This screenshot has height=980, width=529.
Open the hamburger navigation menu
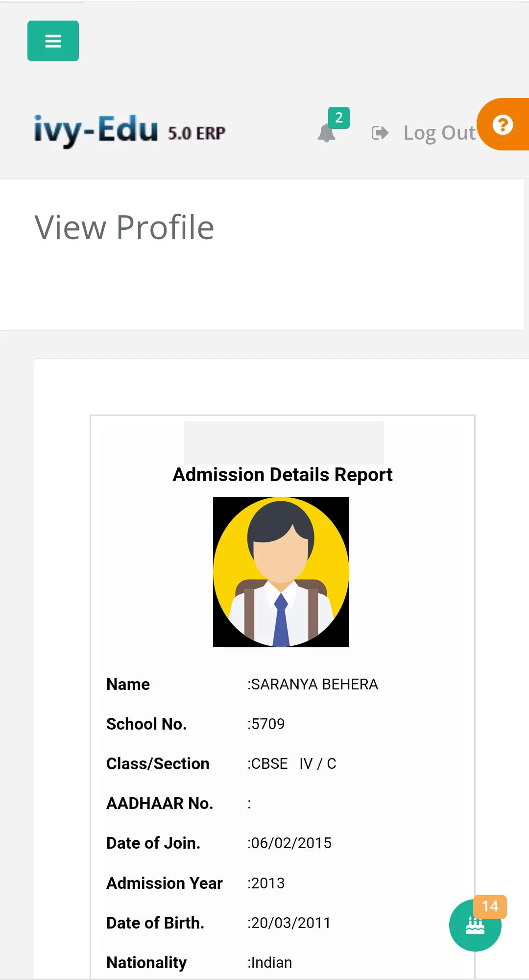point(53,41)
